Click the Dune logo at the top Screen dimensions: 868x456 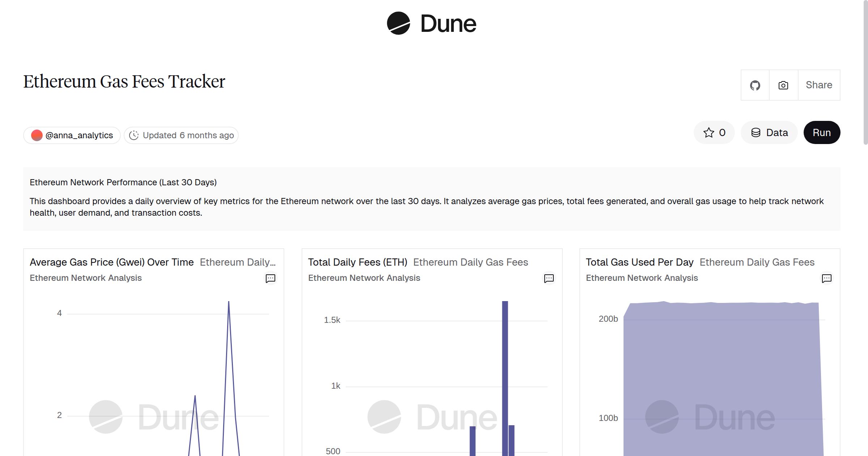point(432,24)
